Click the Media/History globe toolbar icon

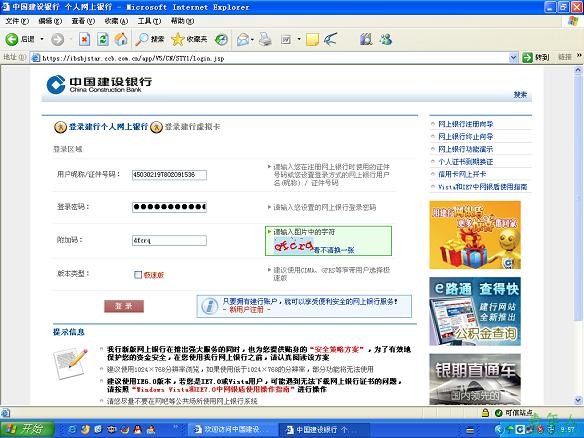[x=221, y=39]
